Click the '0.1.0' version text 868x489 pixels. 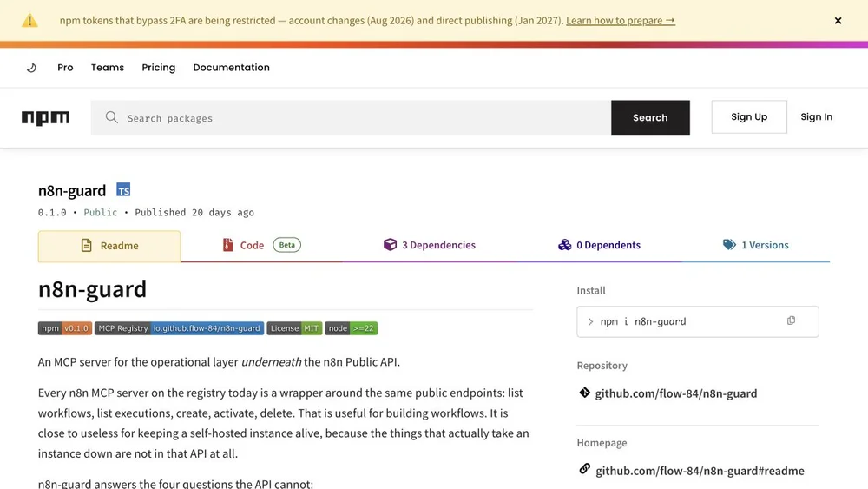click(52, 213)
